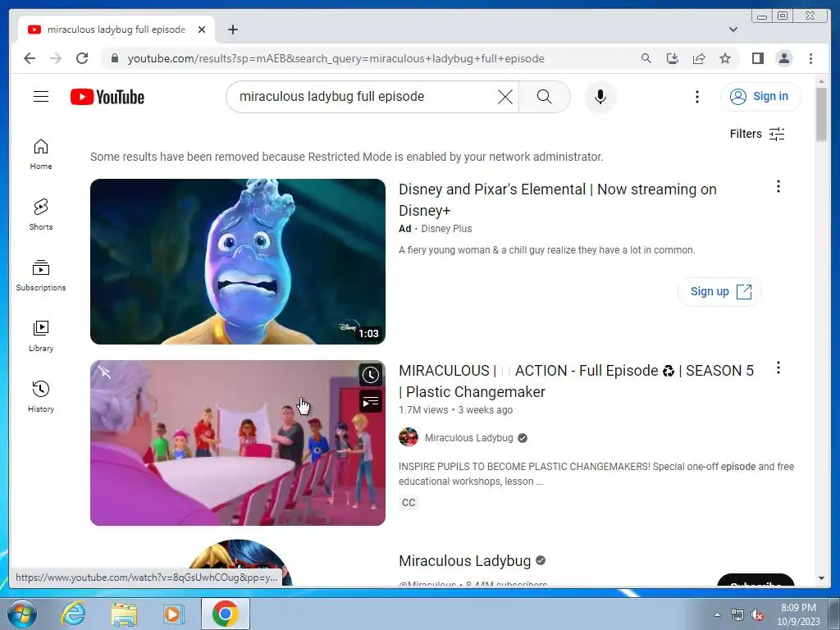
Task: Open YouTube settings three-dot menu beside Sign in
Action: pos(697,97)
